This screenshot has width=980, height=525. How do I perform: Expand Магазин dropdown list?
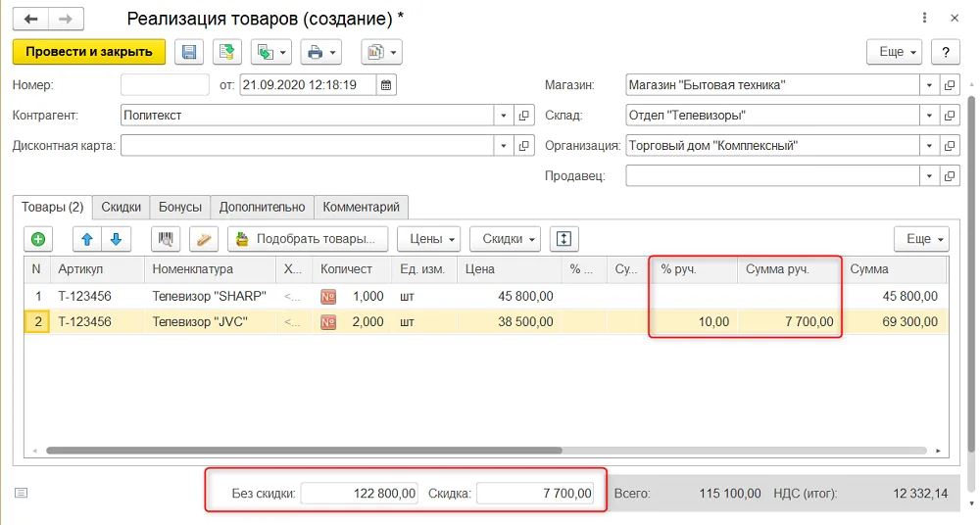(929, 85)
